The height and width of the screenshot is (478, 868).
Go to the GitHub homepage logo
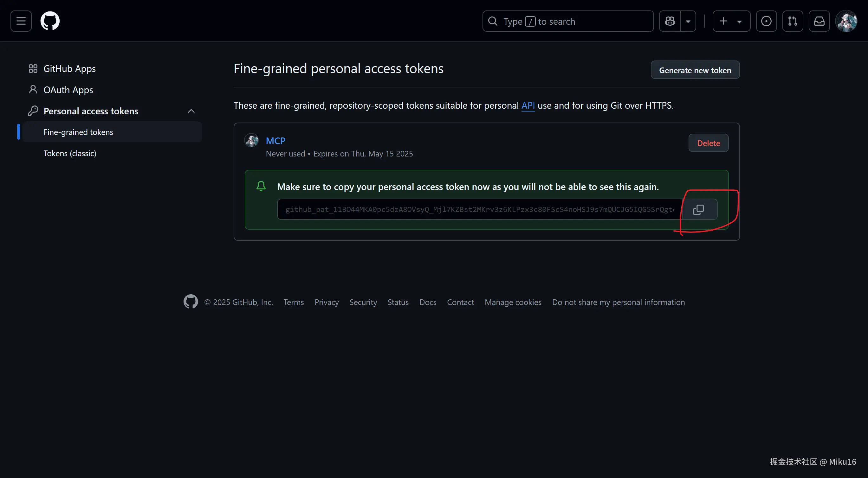[50, 21]
